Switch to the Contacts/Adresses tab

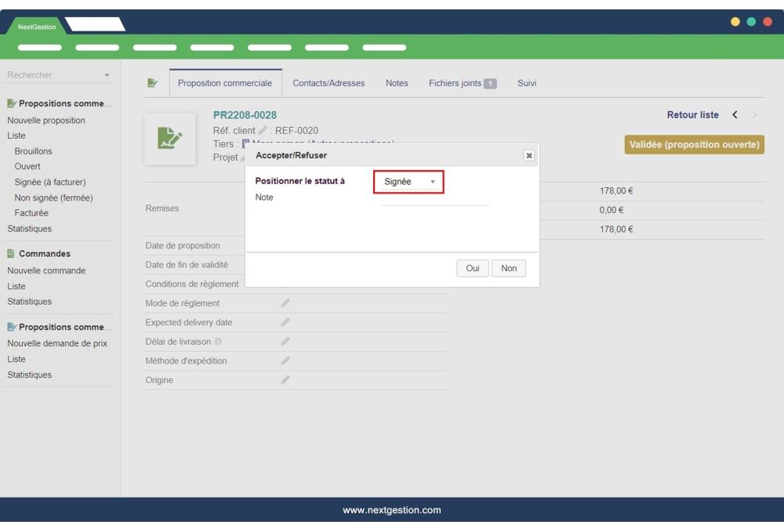click(328, 81)
